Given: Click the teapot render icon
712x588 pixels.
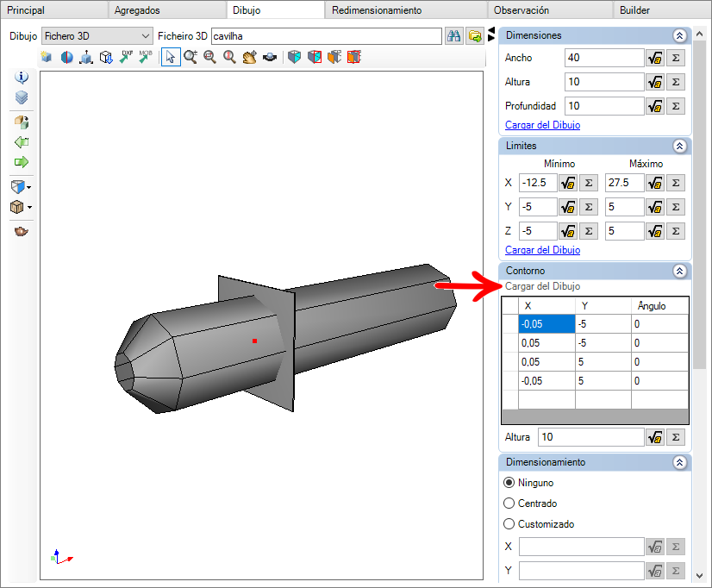Looking at the screenshot, I should (x=21, y=231).
